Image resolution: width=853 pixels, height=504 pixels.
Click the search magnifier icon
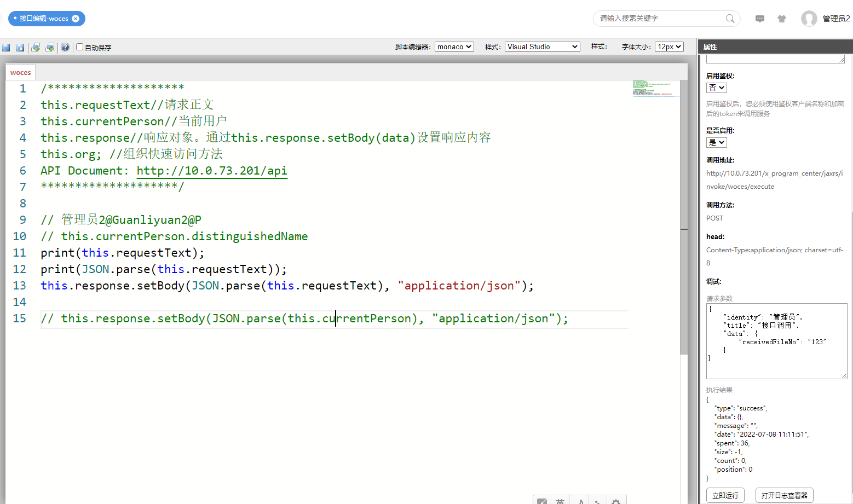730,19
